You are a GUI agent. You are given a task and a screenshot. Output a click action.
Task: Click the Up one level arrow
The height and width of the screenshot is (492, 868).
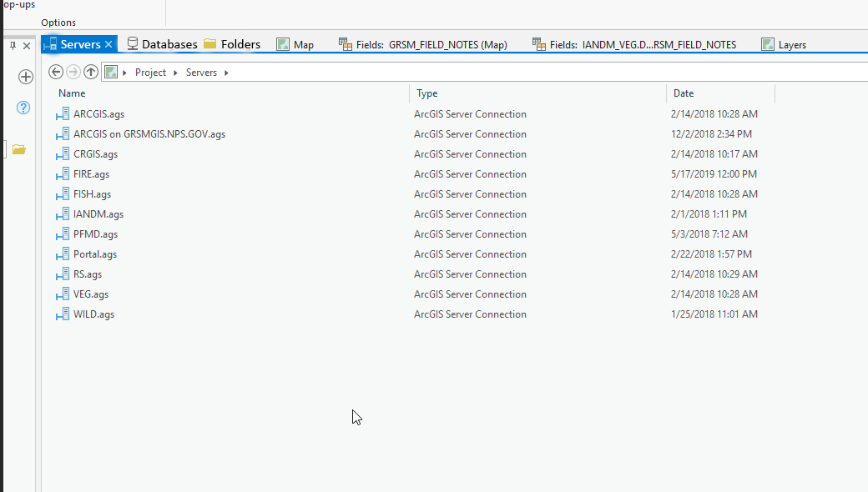(x=91, y=72)
